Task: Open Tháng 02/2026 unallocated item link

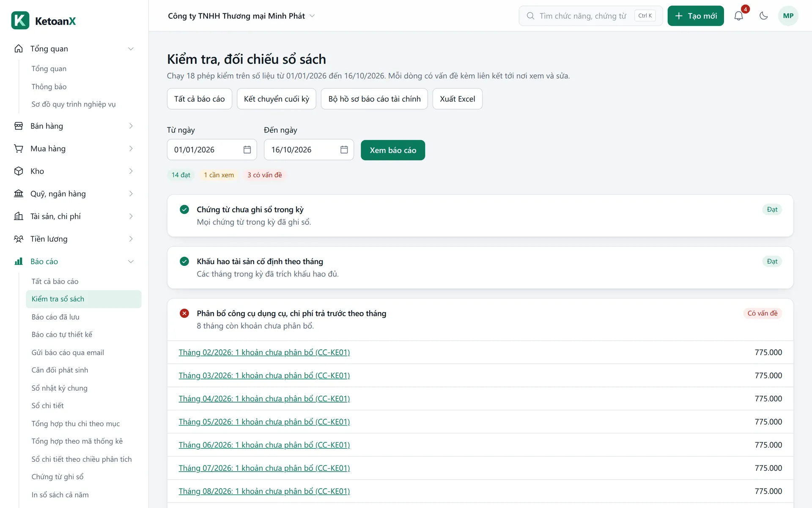Action: [x=264, y=353]
